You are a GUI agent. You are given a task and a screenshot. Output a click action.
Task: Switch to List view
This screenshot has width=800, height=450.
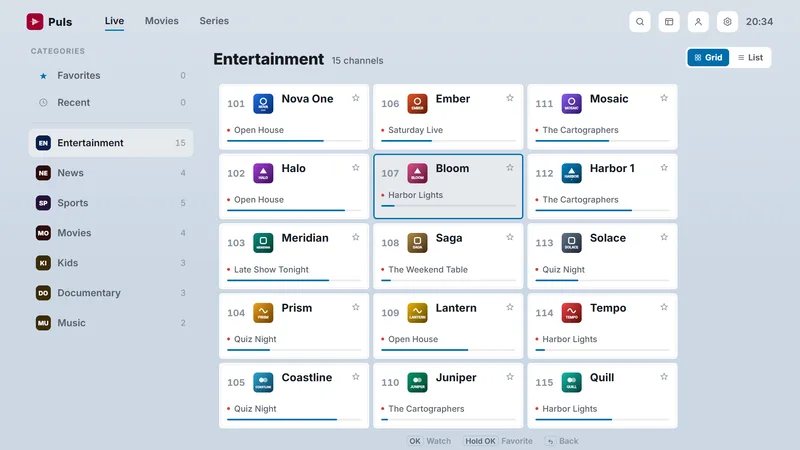coord(750,58)
